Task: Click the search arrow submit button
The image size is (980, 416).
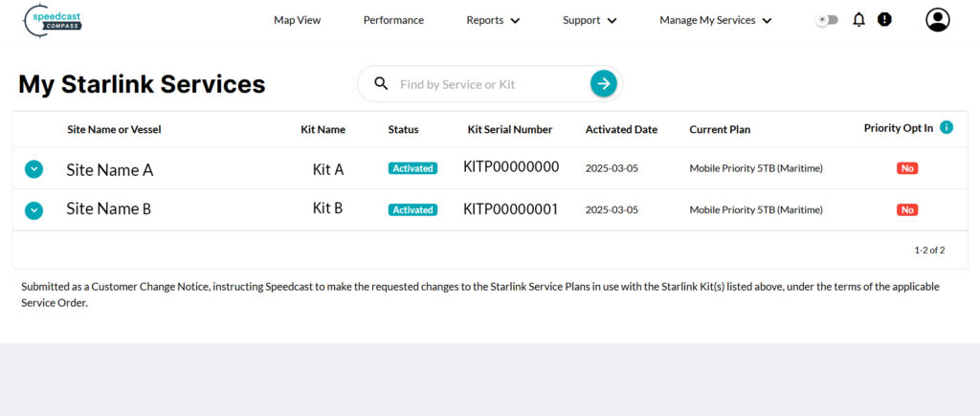Action: click(603, 84)
